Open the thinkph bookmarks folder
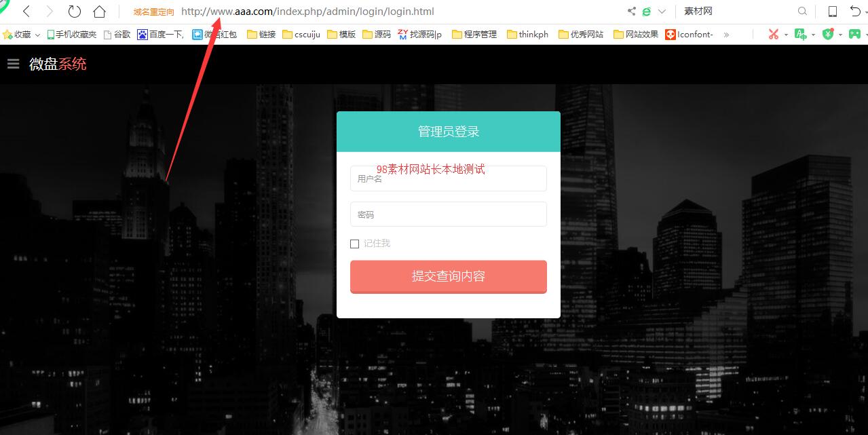The image size is (868, 435). 527,34
